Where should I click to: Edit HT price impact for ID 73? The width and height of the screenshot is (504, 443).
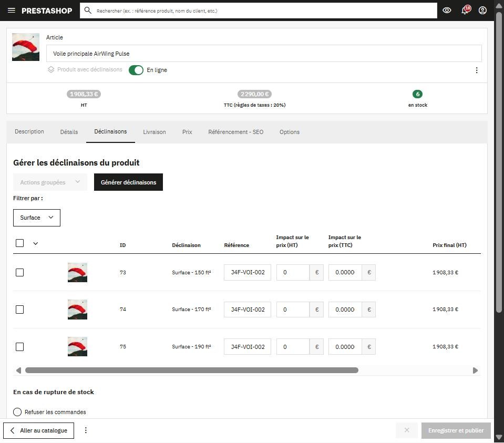(293, 272)
